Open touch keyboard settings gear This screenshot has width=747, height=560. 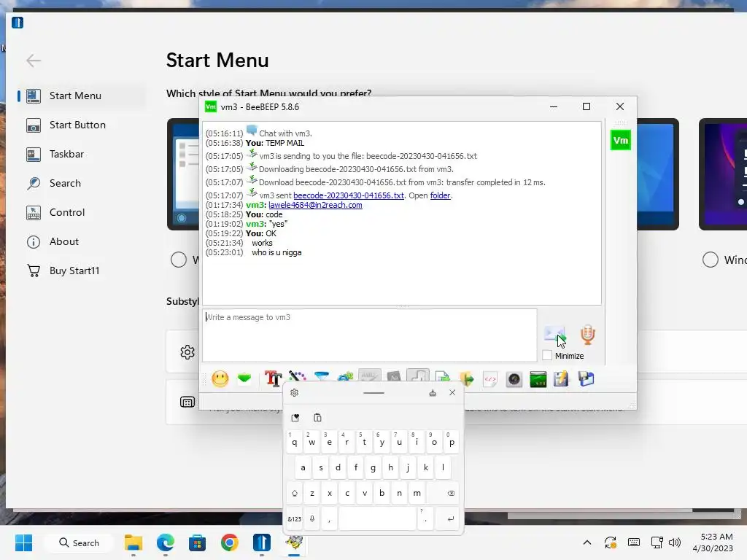(295, 393)
